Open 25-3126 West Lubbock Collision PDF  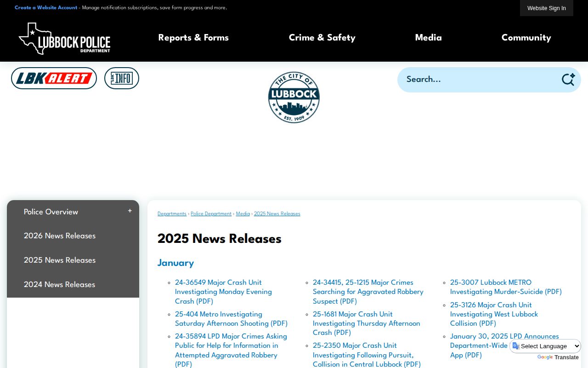click(494, 315)
